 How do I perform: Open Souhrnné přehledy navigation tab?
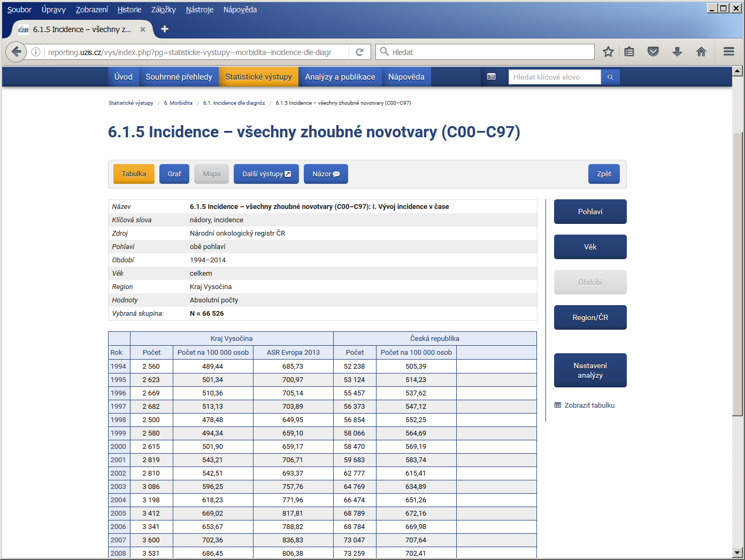[x=179, y=77]
